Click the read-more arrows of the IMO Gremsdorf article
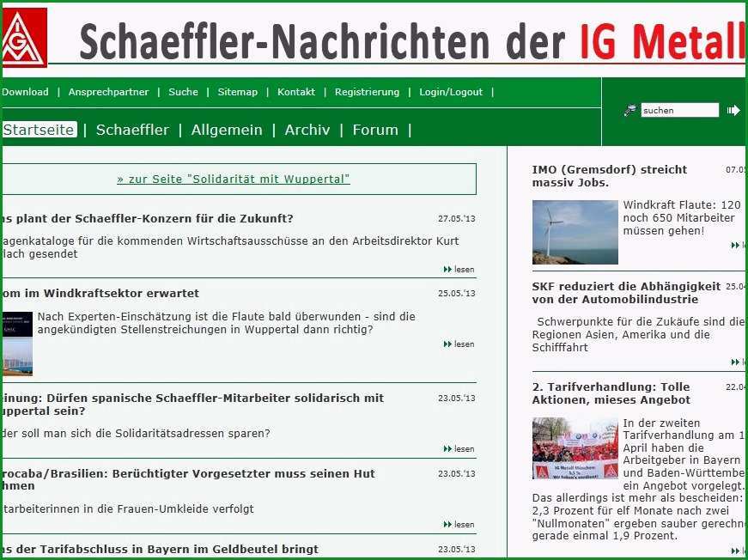748x560 pixels. [738, 246]
